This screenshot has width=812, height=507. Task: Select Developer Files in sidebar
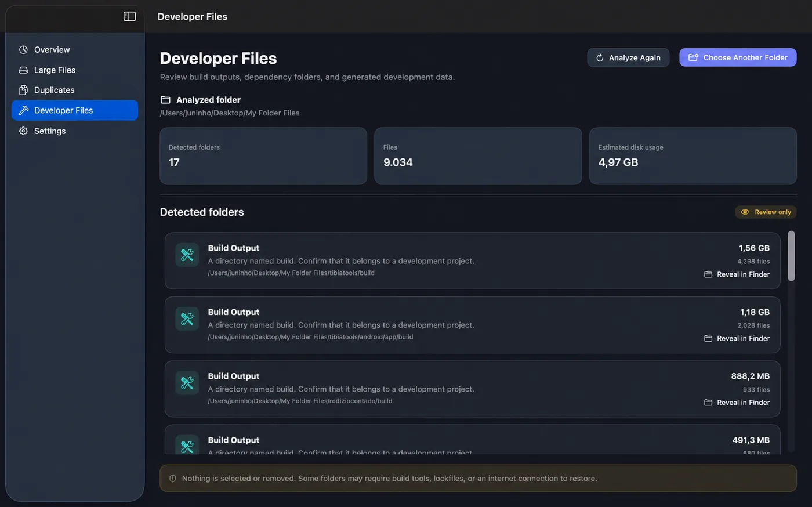point(75,110)
